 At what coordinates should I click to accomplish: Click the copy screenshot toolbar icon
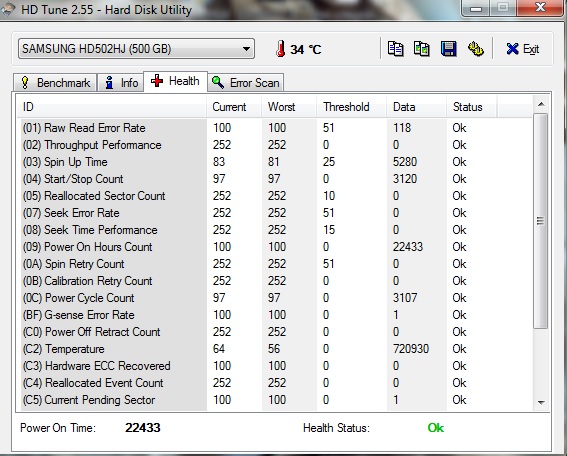pyautogui.click(x=422, y=49)
